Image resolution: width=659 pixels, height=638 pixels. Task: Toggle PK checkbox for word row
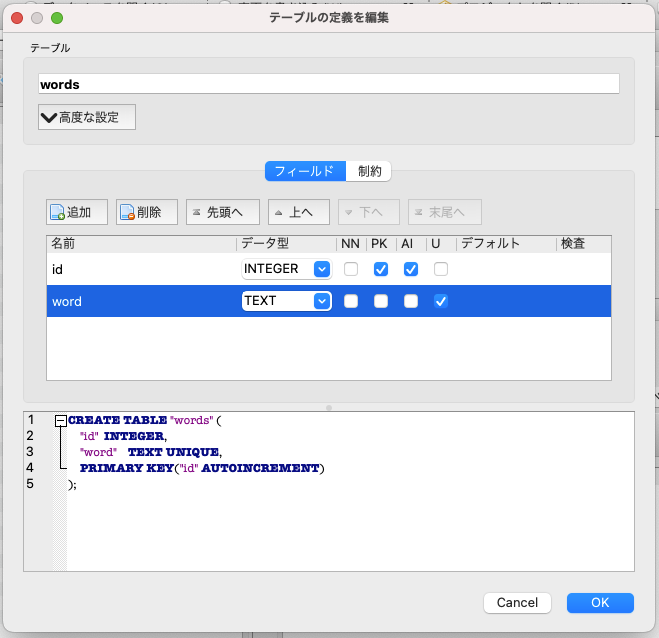coord(381,301)
